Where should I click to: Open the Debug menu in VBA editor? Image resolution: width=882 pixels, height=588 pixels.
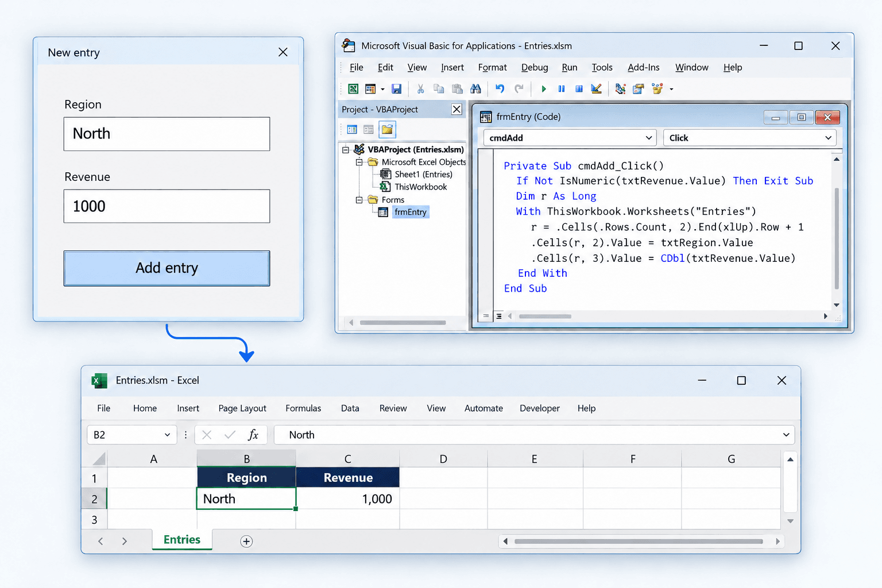pos(535,68)
